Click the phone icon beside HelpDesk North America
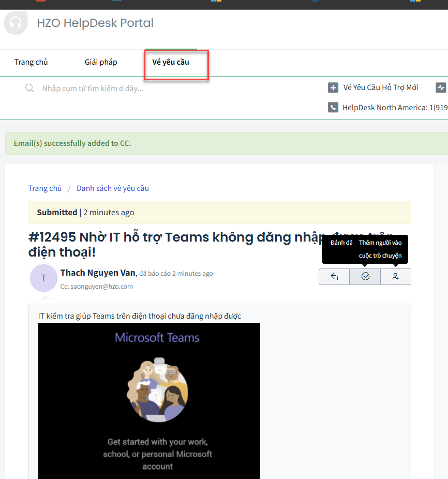This screenshot has height=479, width=448. (x=333, y=107)
